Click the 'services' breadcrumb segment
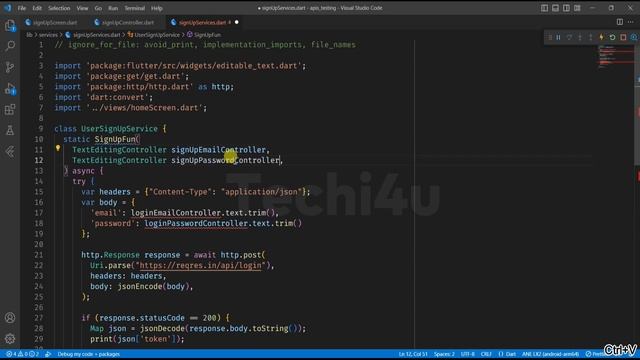The image size is (640, 360). 48,35
